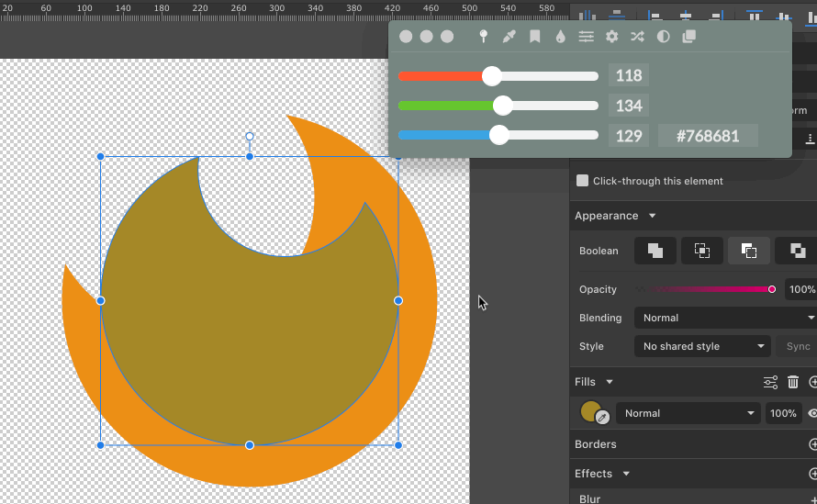817x504 pixels.
Task: Click the red channel slider knob
Action: [491, 76]
